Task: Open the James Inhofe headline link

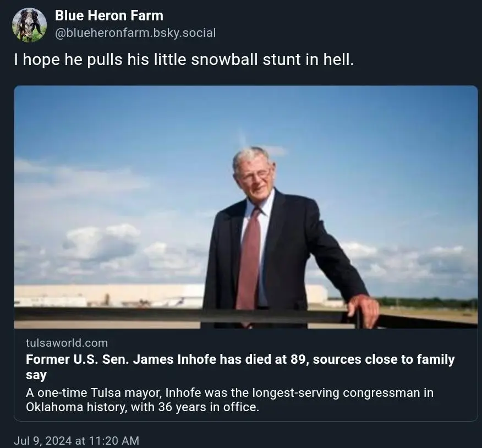Action: tap(240, 367)
